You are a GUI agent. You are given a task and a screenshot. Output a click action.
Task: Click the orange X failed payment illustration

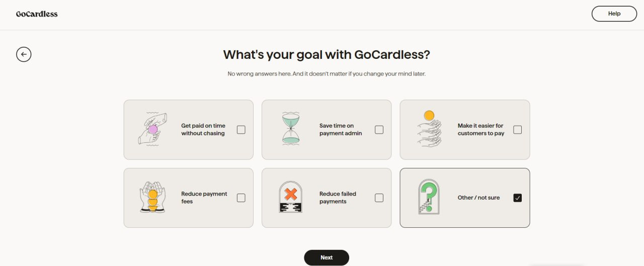click(290, 197)
